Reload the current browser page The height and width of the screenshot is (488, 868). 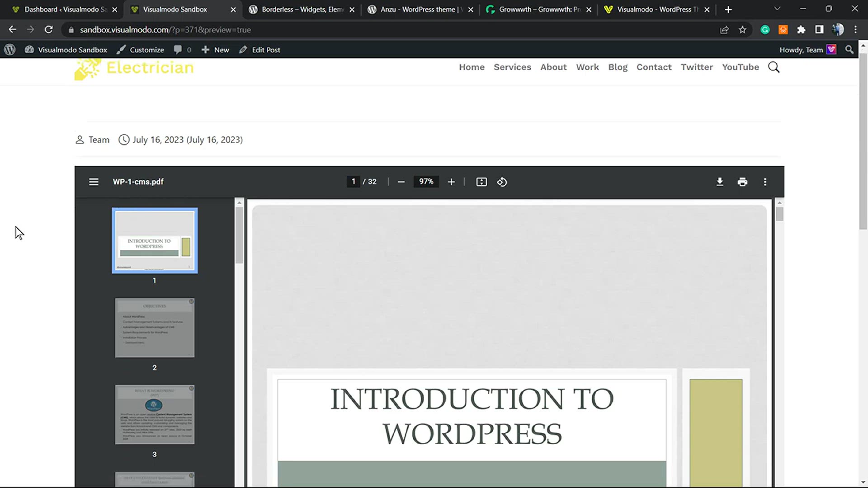pyautogui.click(x=48, y=29)
